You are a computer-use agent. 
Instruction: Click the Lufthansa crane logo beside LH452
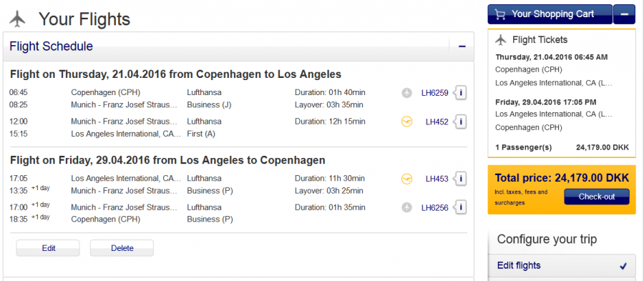[x=406, y=122]
